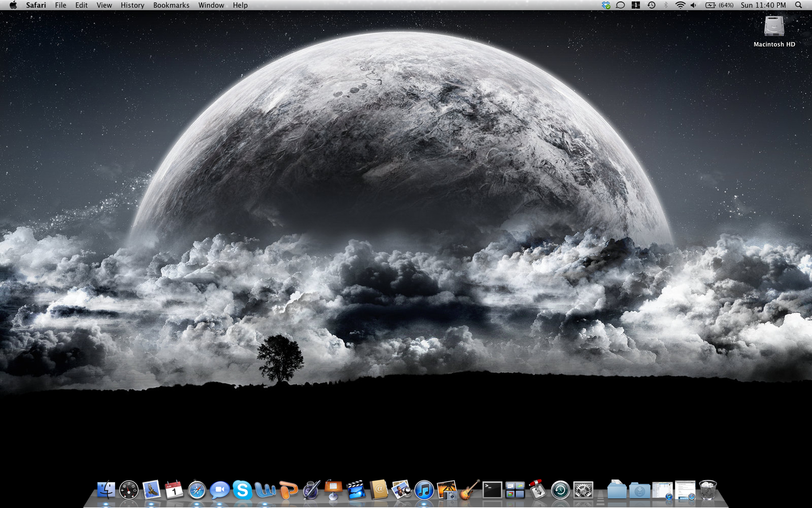Launch iPhoto from the Dock
Viewport: 812px width, 508px height.
tap(447, 490)
